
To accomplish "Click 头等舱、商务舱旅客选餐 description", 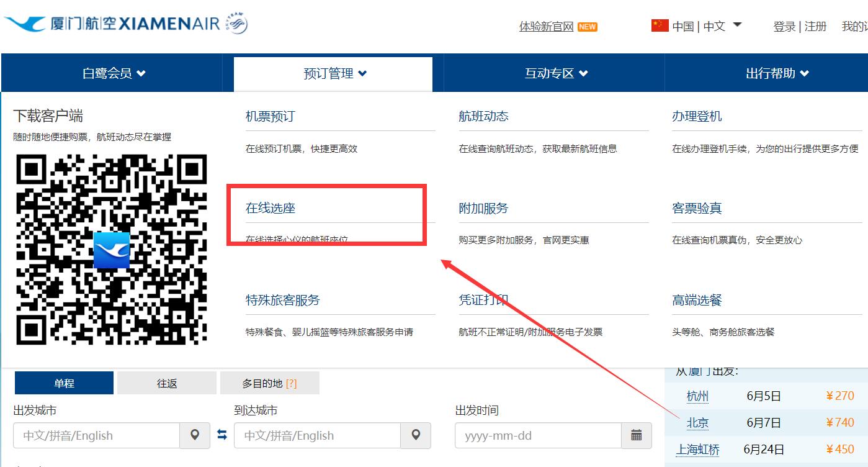I will 723,332.
